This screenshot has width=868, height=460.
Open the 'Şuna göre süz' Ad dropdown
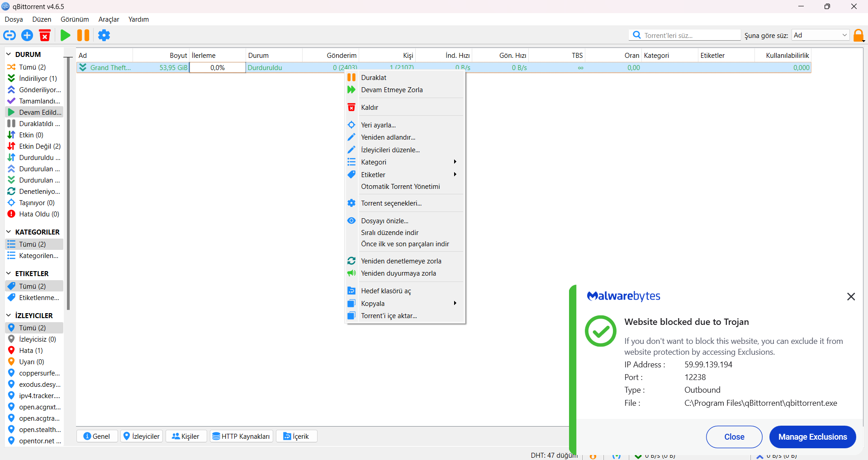[821, 35]
